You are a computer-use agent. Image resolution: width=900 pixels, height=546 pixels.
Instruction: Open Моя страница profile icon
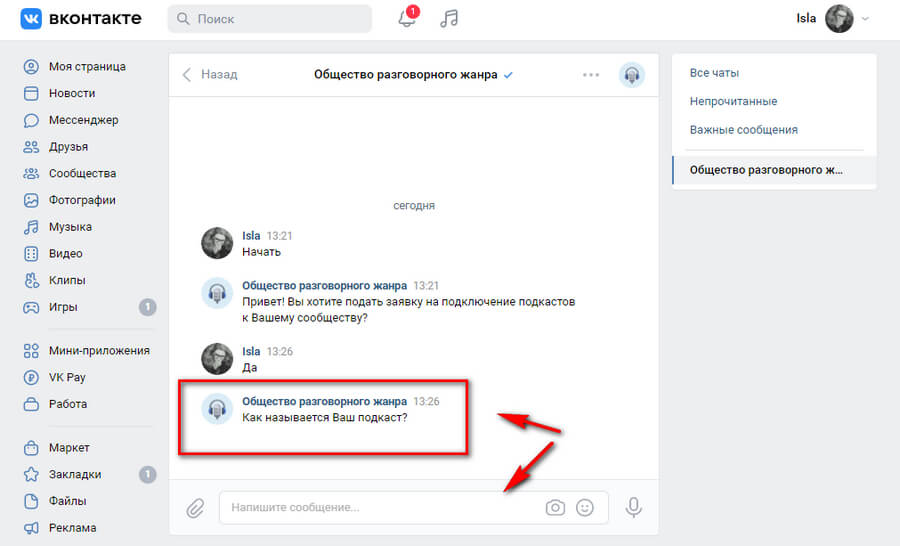point(31,67)
